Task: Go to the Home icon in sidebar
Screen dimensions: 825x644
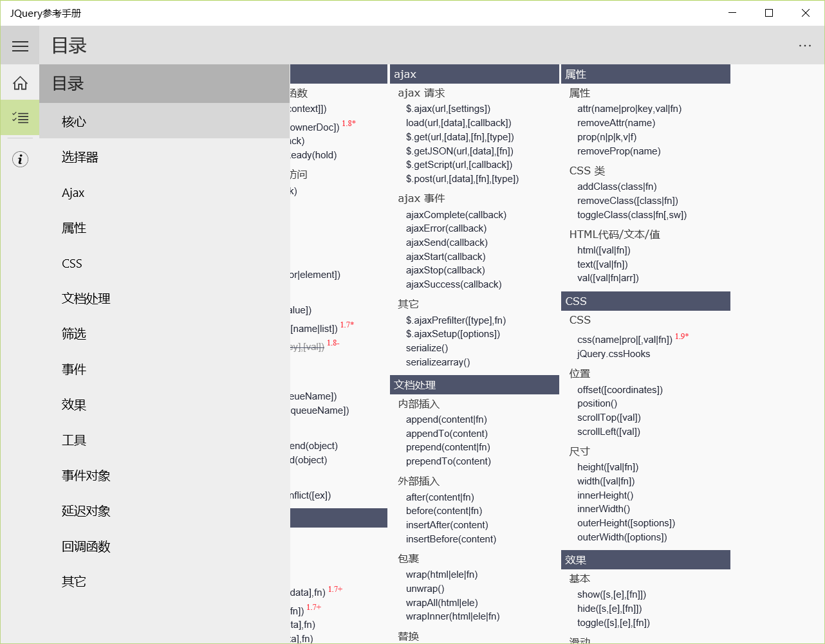Action: [x=20, y=83]
